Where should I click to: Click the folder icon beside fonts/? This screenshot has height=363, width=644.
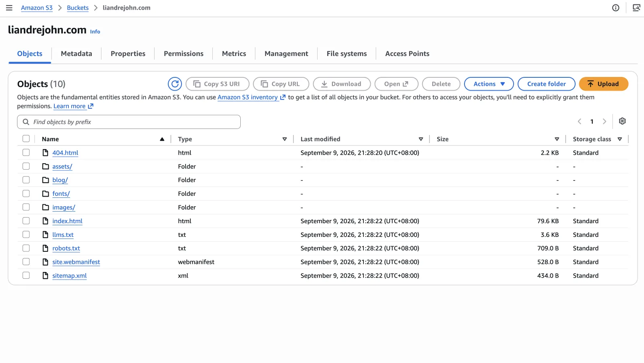tap(45, 194)
